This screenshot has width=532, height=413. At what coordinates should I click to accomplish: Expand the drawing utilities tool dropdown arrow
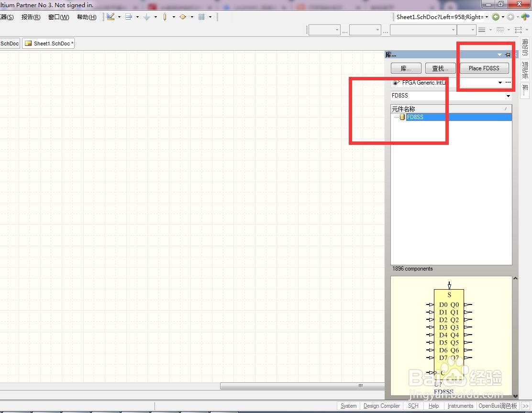pyautogui.click(x=119, y=17)
